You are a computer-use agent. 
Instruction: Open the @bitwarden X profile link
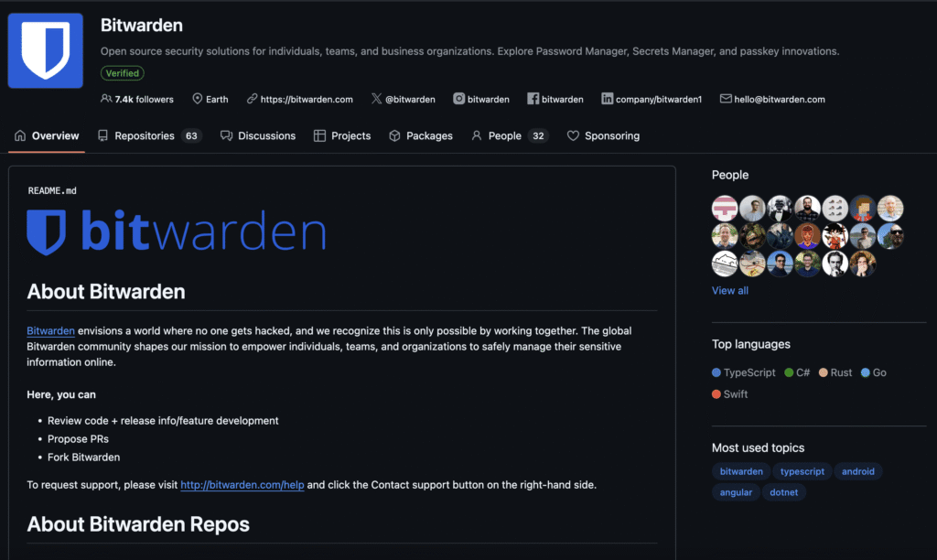[410, 99]
